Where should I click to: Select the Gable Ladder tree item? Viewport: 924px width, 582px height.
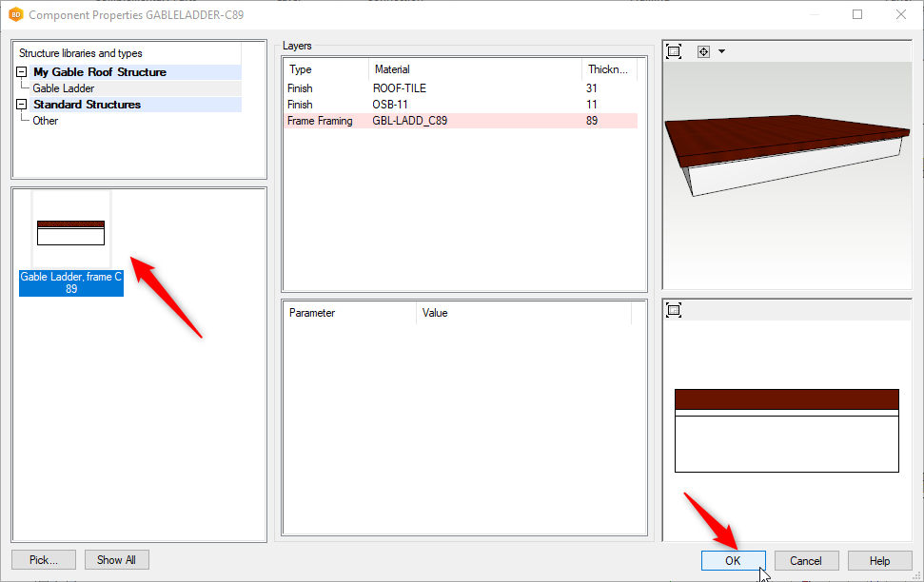tap(64, 88)
